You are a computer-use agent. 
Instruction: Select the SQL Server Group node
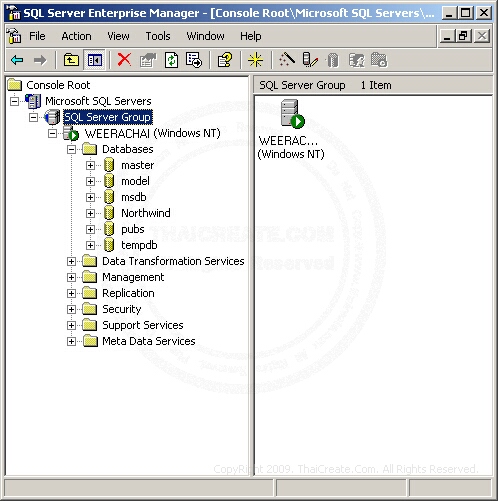tap(108, 117)
